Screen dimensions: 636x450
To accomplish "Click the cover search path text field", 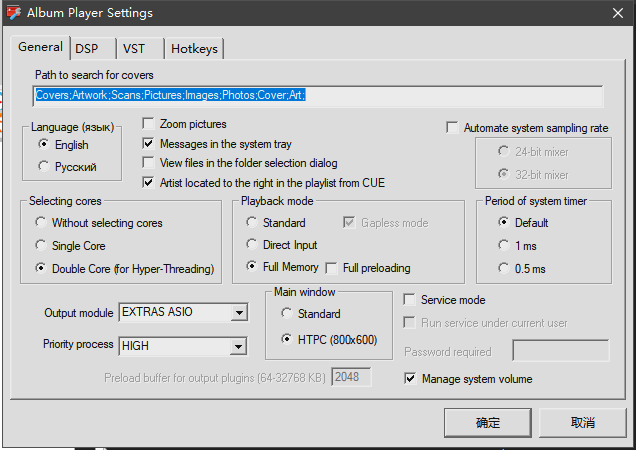I will (317, 96).
